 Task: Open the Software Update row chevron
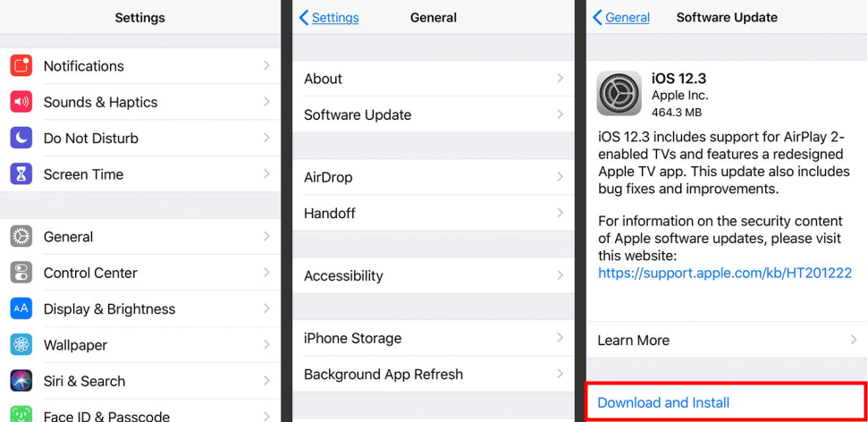coord(560,114)
